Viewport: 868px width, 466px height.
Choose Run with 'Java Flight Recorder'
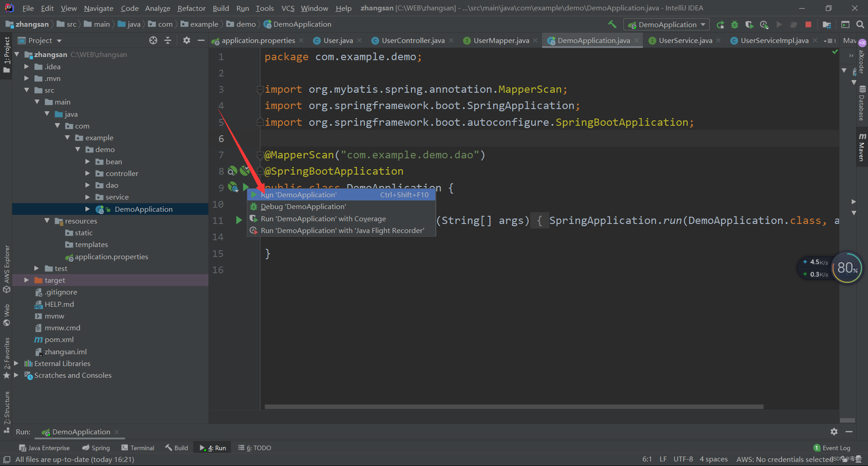[x=341, y=230]
